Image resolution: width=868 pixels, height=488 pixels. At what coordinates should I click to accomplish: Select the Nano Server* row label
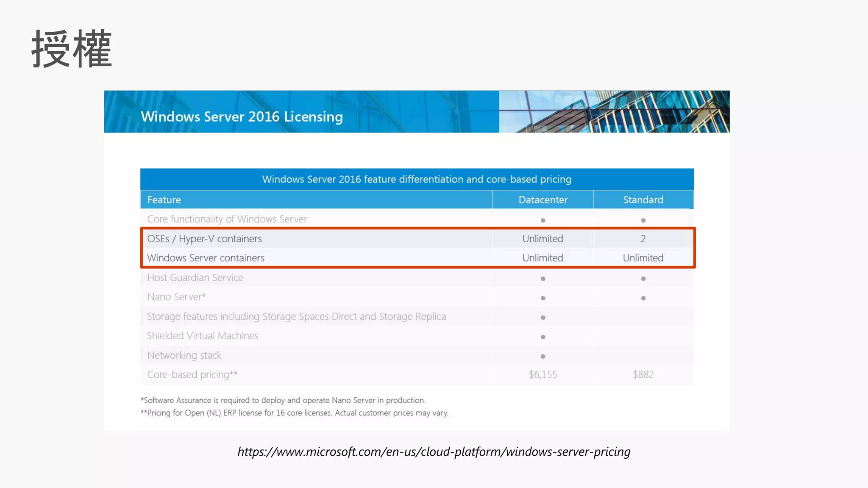point(176,297)
